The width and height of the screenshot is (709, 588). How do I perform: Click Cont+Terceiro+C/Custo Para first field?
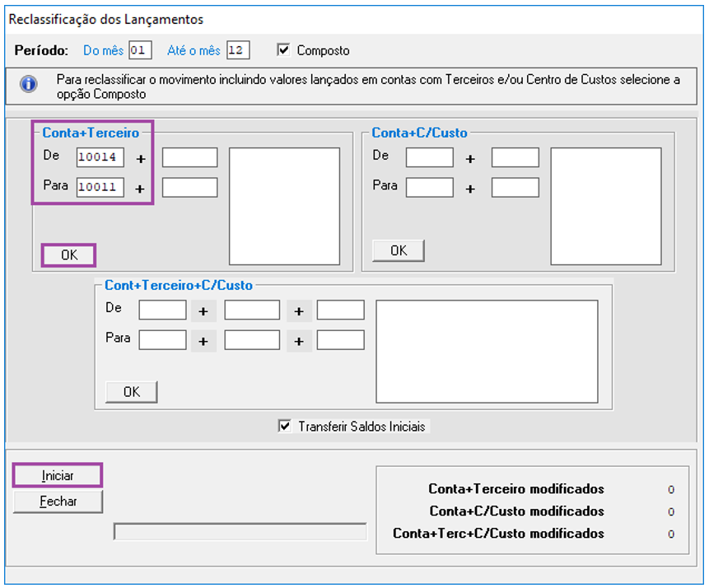162,339
